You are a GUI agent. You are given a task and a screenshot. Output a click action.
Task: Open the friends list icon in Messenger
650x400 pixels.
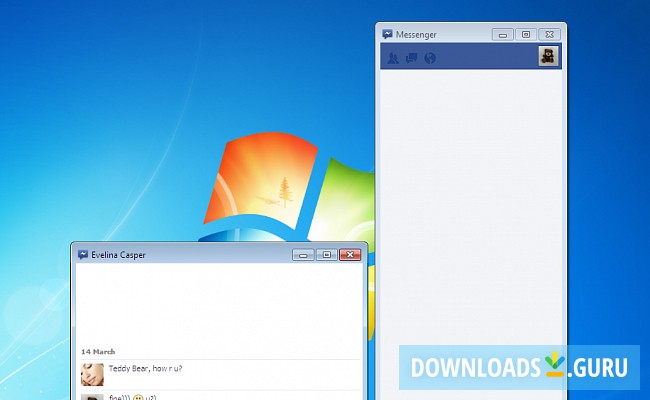(x=393, y=58)
